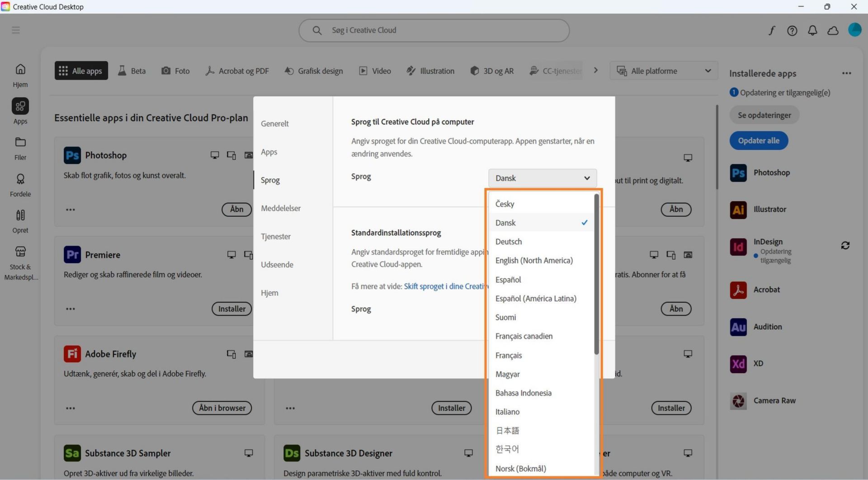Click the Audition icon in installed apps
The height and width of the screenshot is (480, 868).
tap(738, 327)
